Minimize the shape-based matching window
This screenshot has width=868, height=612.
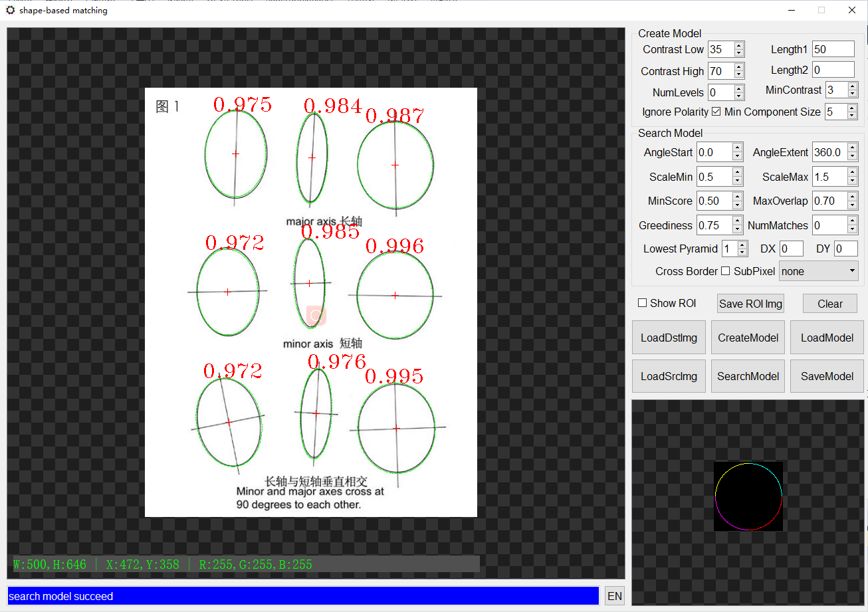(x=791, y=10)
